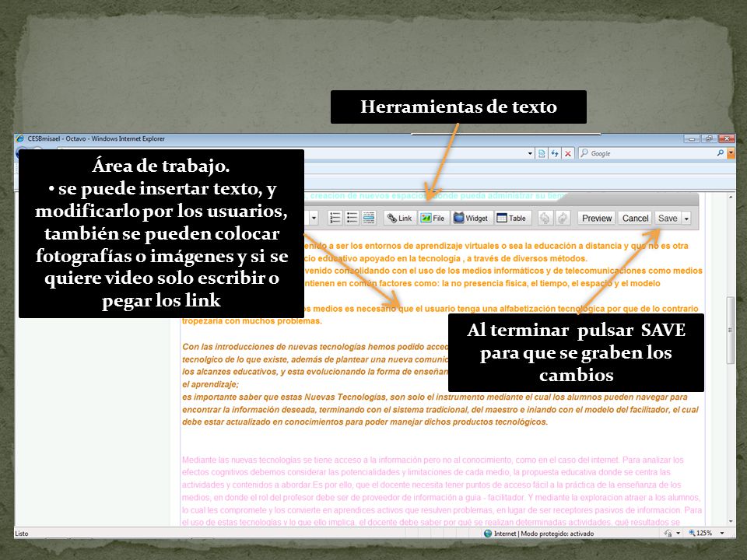
Task: Click the Link button with the chain icon
Action: 400,218
